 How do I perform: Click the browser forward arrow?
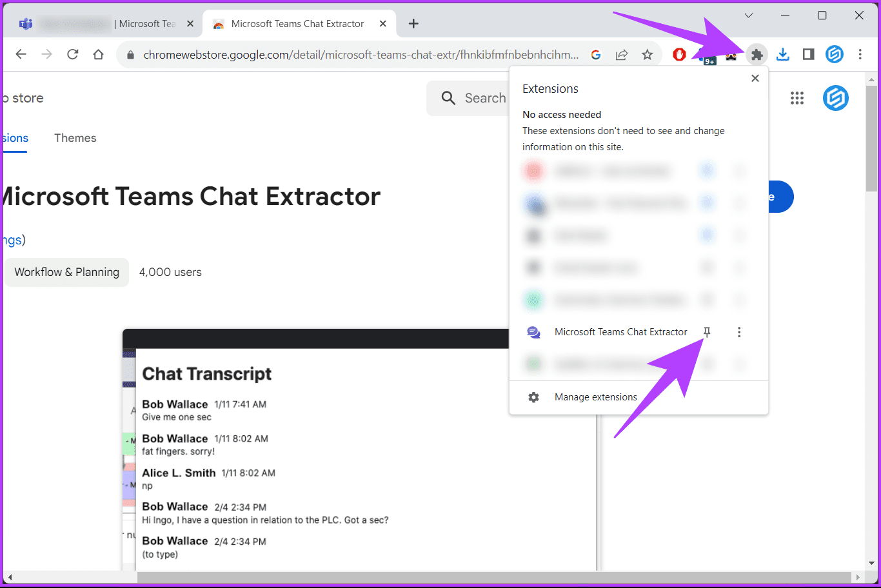point(46,55)
